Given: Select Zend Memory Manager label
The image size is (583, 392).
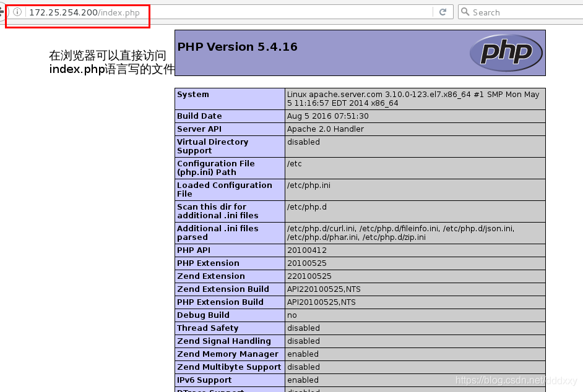Looking at the screenshot, I should coord(228,354).
